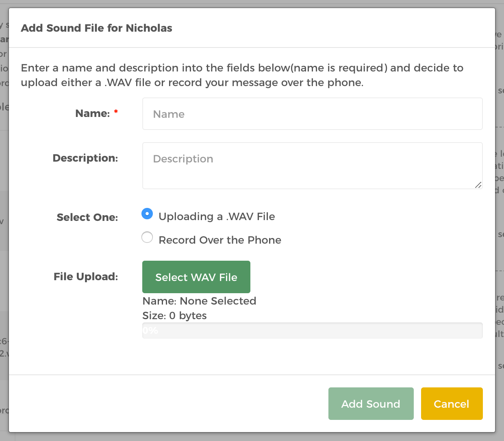Select the Uploading a .WAV File radio button

tap(147, 214)
